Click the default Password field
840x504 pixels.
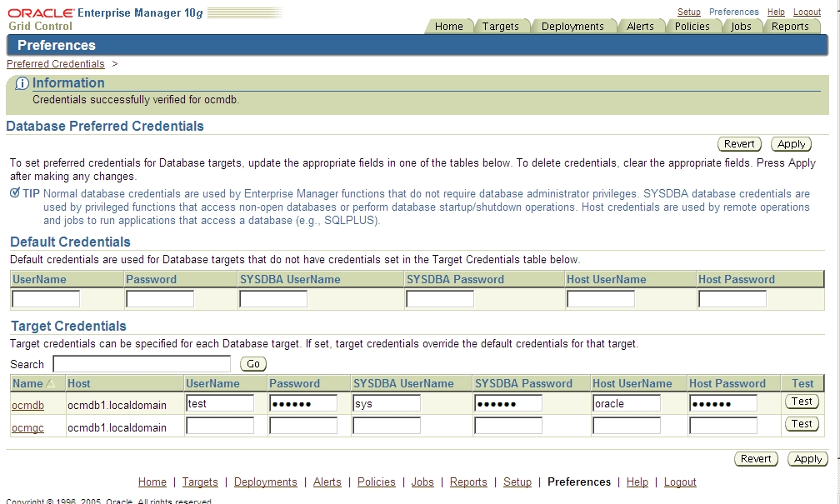160,299
